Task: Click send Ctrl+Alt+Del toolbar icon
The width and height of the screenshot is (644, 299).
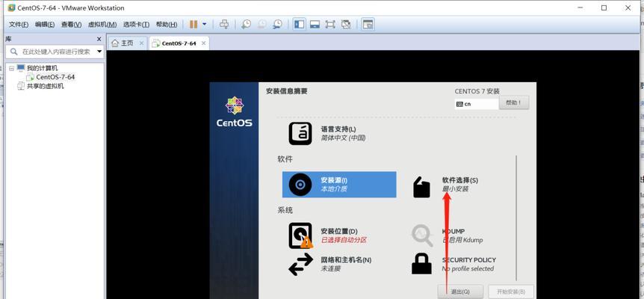Action: pyautogui.click(x=224, y=25)
